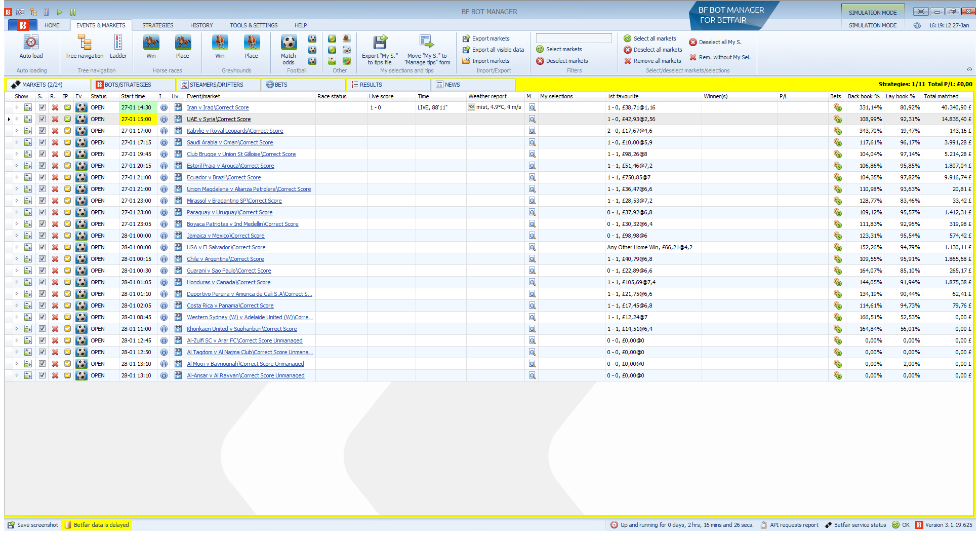Open the STRATEGIES ribbon tab
The image size is (980, 535).
coord(157,25)
